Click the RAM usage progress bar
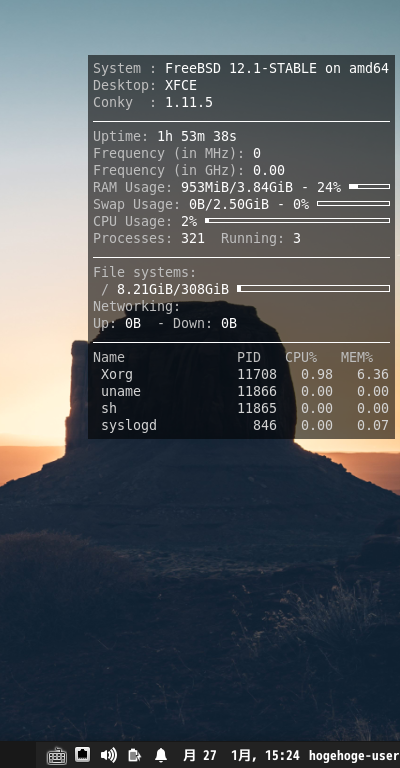Screen dimensions: 400x768 [x=370, y=187]
